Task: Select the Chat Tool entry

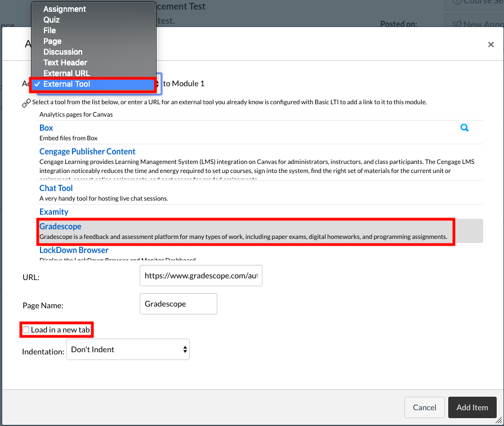Action: pyautogui.click(x=56, y=188)
